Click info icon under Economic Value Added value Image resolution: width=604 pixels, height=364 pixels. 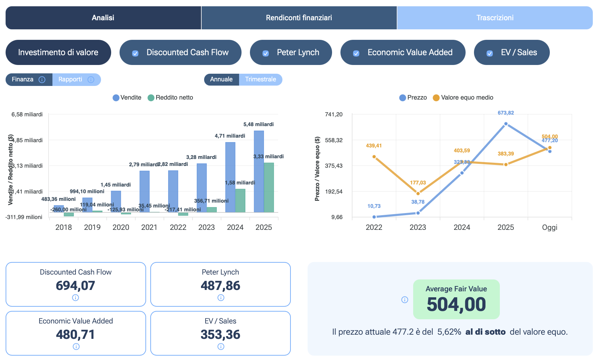coord(76,347)
